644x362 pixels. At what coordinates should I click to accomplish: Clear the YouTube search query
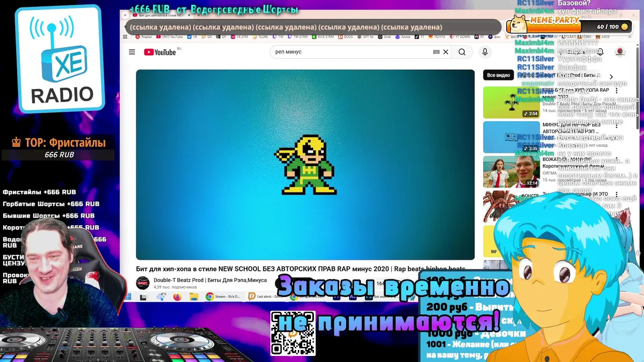(x=446, y=52)
